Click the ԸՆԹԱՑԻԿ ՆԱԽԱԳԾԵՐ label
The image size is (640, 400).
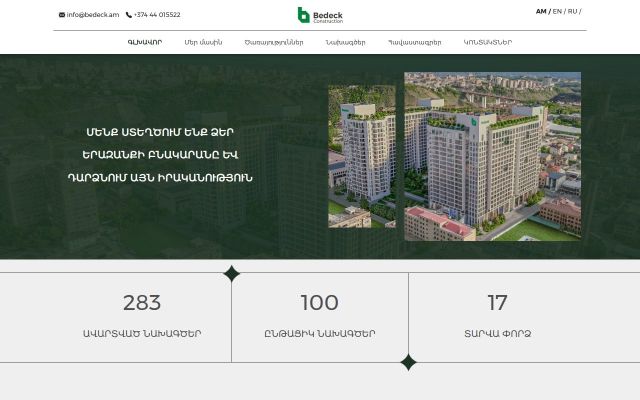click(x=320, y=333)
